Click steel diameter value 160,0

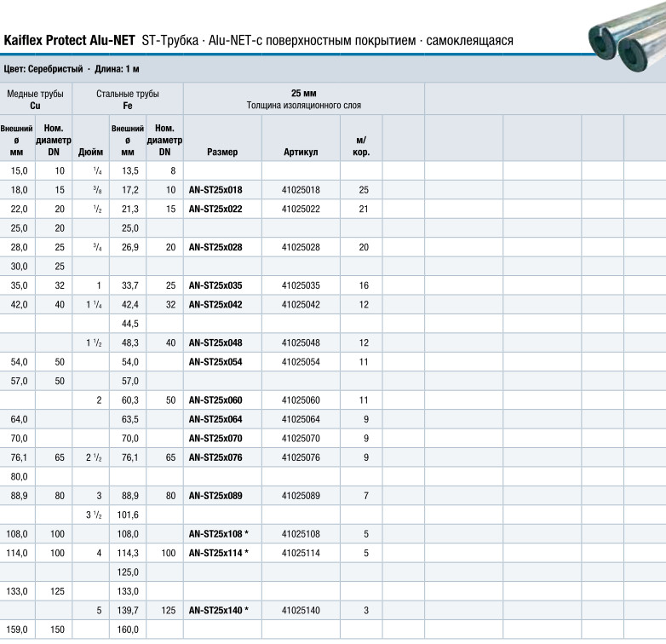coord(128,630)
